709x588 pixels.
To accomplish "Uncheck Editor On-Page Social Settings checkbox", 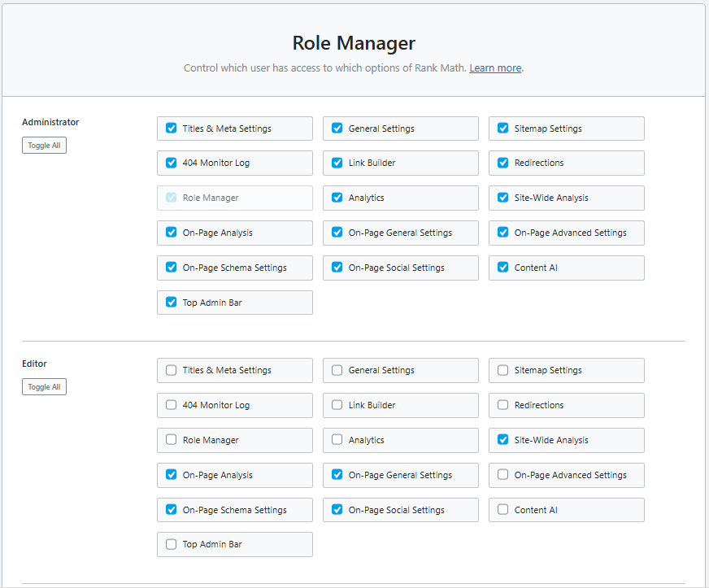I will [337, 510].
